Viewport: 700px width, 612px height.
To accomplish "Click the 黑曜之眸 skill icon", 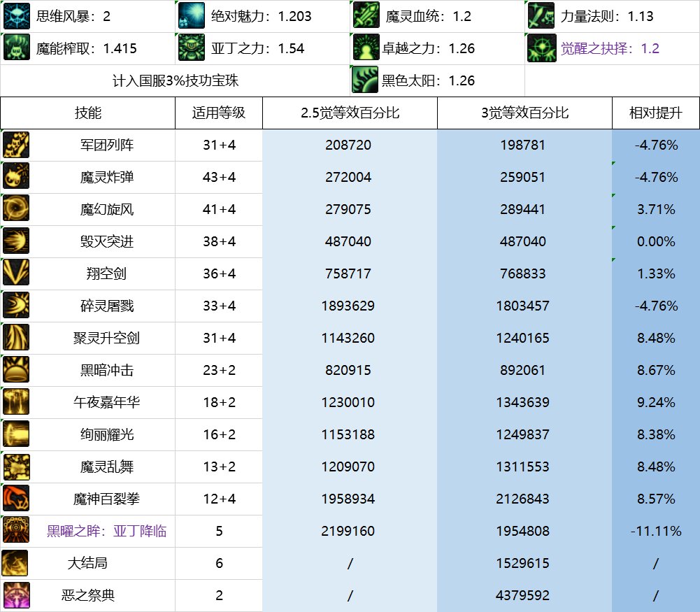I will click(15, 531).
